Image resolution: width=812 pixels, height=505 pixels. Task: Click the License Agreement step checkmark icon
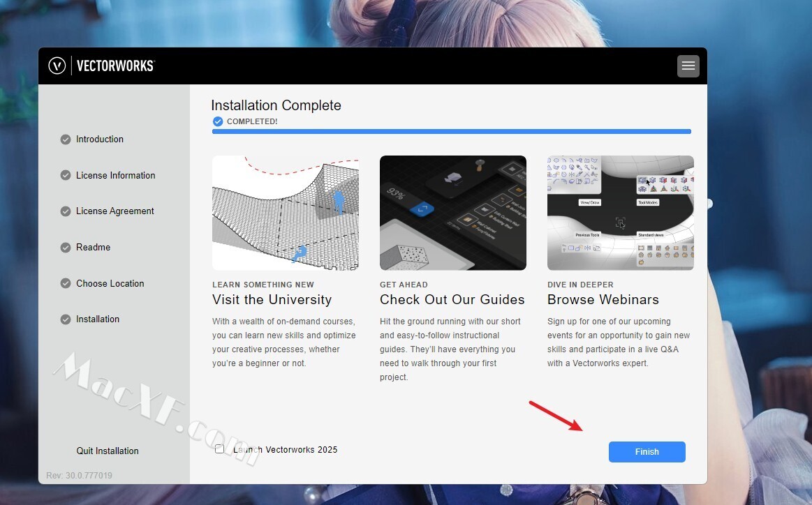[x=65, y=211]
